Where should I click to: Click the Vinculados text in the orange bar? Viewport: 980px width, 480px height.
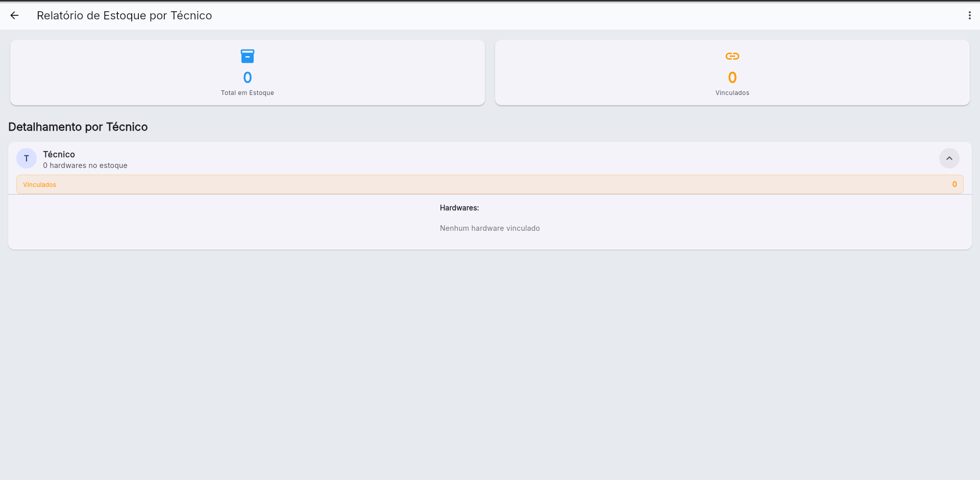(x=40, y=185)
